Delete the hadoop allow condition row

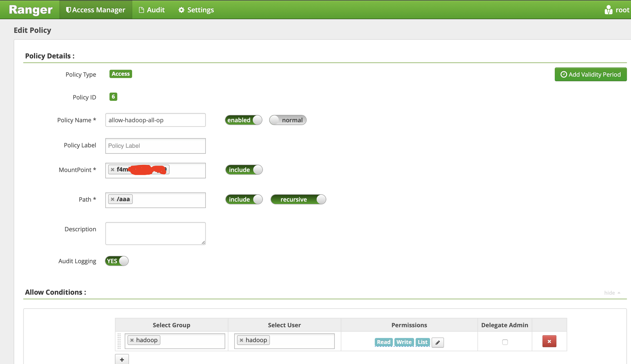coord(549,341)
